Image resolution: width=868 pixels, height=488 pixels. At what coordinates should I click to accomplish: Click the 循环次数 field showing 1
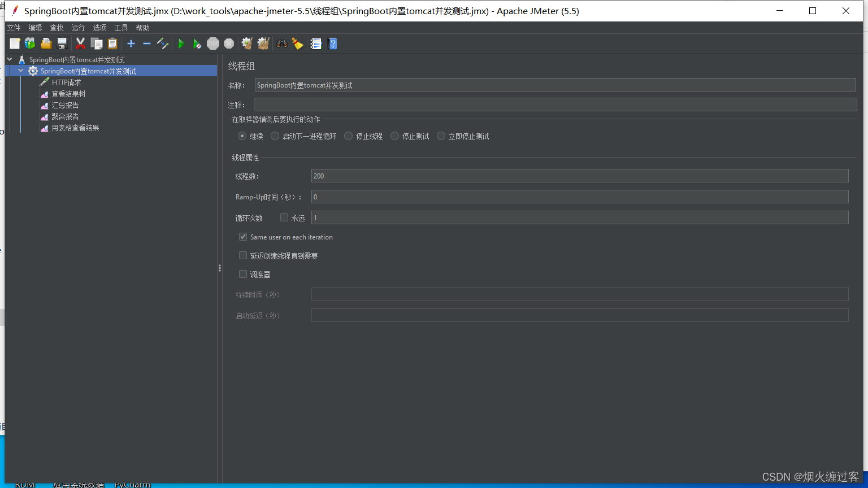pyautogui.click(x=580, y=217)
